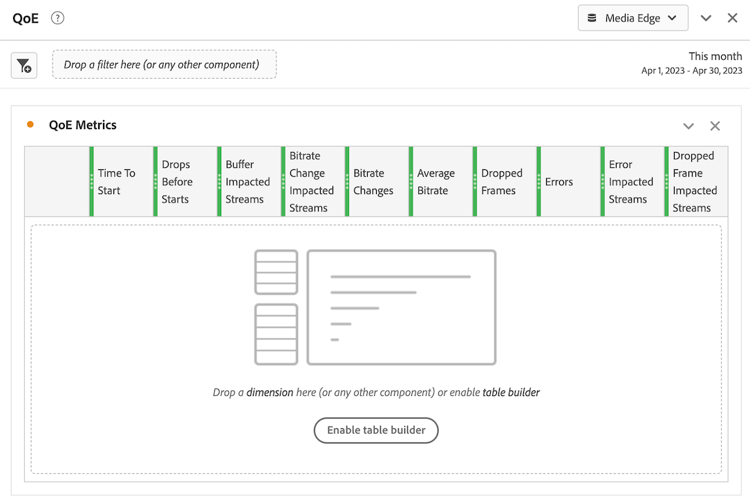Click the dimension drop zone table placeholder graphic

click(375, 307)
